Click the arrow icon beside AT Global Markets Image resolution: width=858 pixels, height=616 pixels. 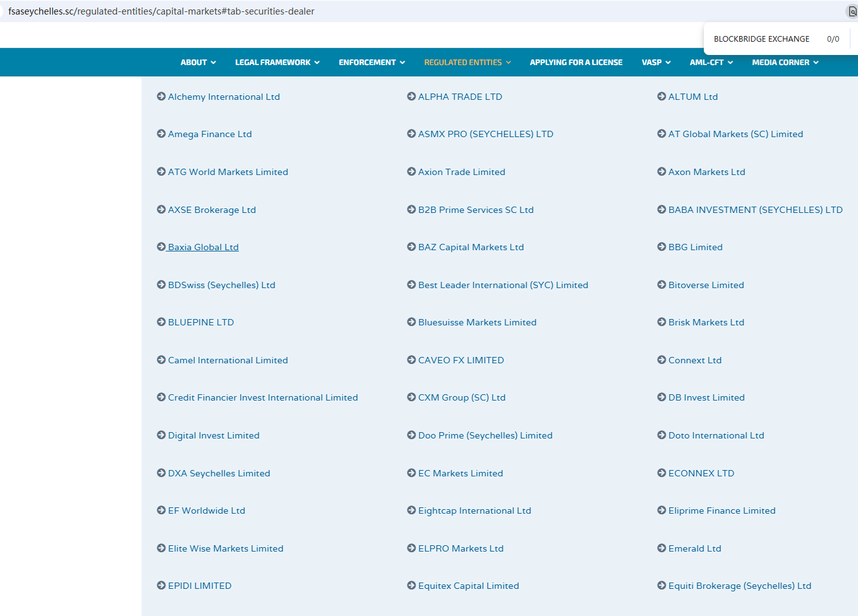[662, 134]
